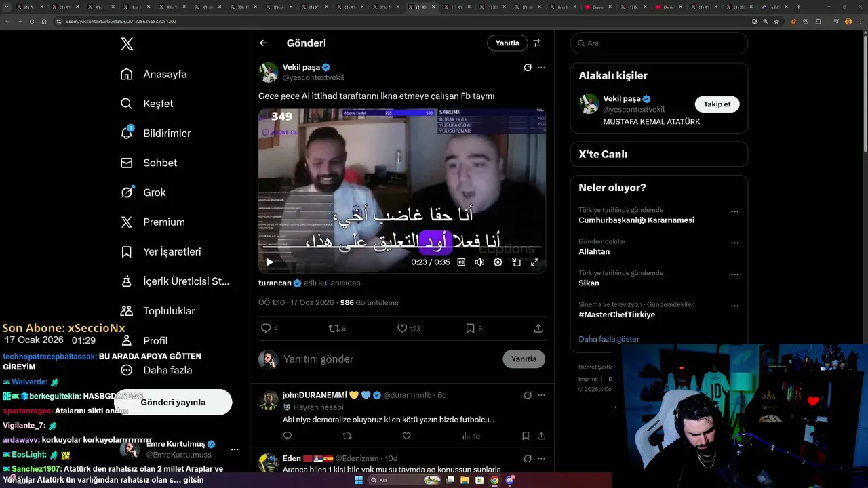Click Daha fazla göster link

[609, 339]
